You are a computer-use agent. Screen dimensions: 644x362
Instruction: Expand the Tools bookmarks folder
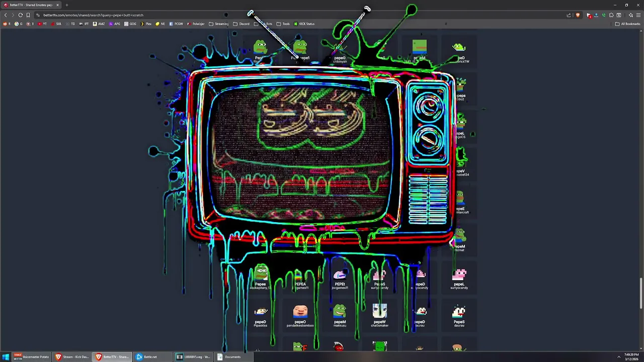[x=283, y=24]
